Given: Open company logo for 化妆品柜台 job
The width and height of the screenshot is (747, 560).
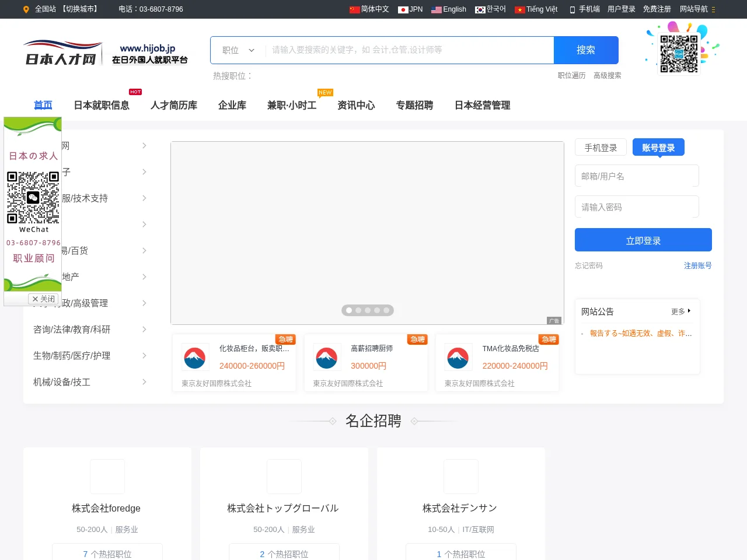Looking at the screenshot, I should pos(195,357).
